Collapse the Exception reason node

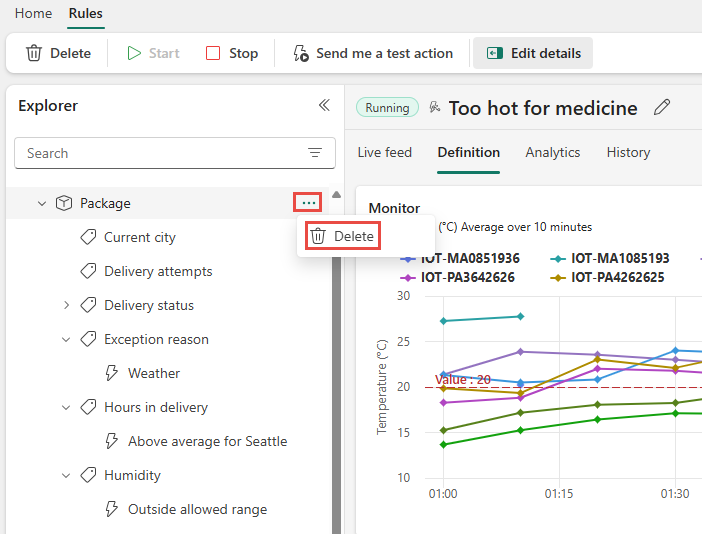click(x=66, y=339)
